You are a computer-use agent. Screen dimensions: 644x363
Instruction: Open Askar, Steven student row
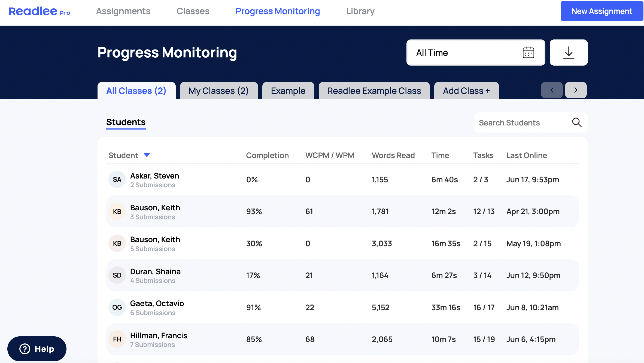342,180
